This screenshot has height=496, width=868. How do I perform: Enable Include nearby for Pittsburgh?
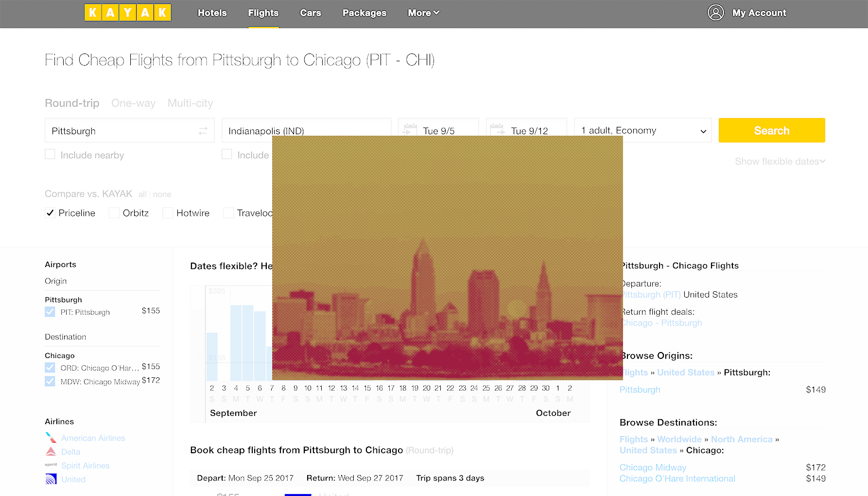click(50, 154)
